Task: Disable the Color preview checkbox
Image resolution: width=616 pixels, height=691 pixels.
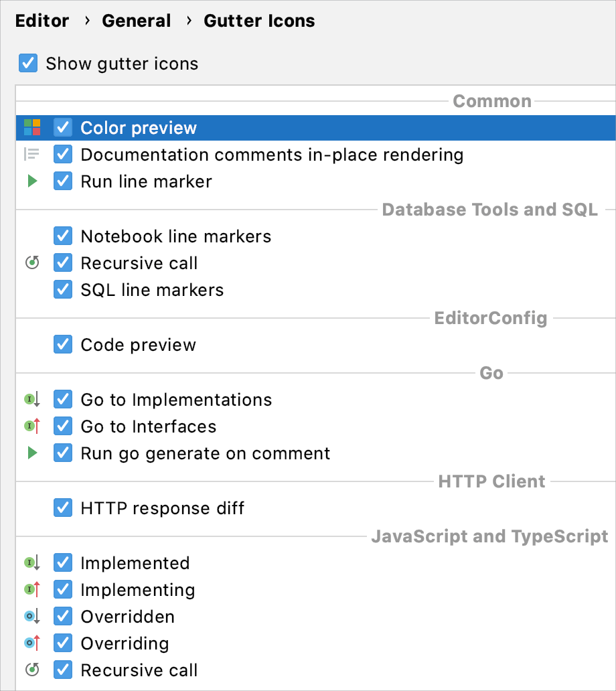Action: [62, 127]
